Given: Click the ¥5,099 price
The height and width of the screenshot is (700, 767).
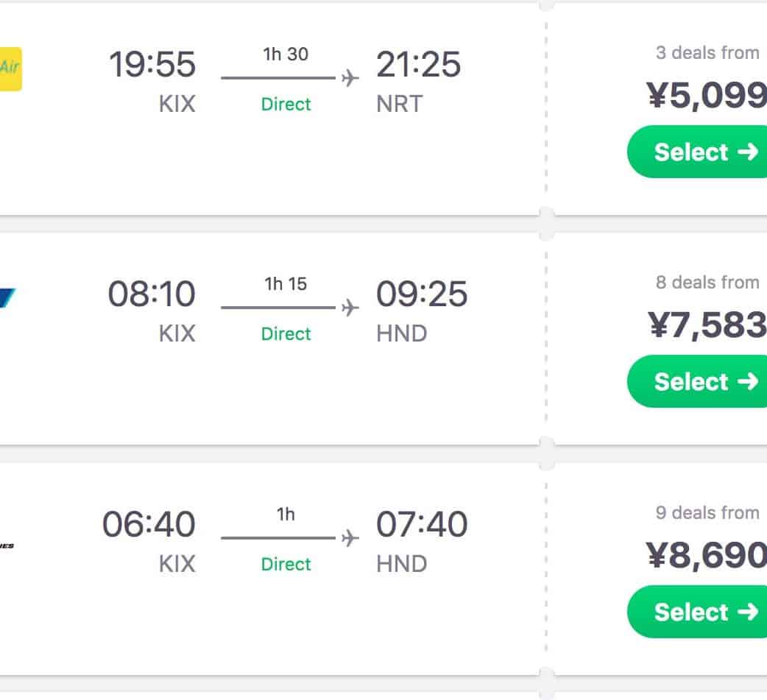Looking at the screenshot, I should point(706,95).
